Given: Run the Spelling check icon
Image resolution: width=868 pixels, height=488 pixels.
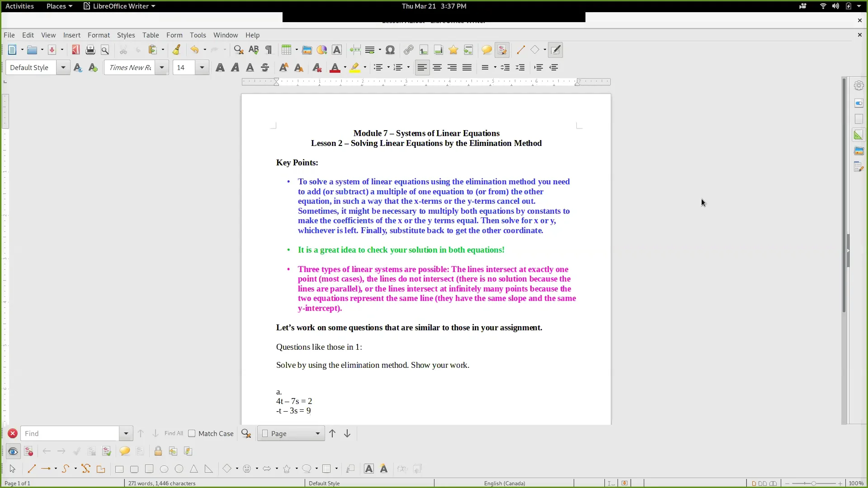Looking at the screenshot, I should pos(254,50).
